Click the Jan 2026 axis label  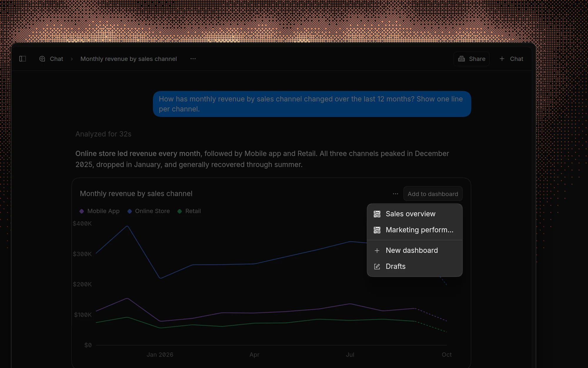(x=160, y=355)
